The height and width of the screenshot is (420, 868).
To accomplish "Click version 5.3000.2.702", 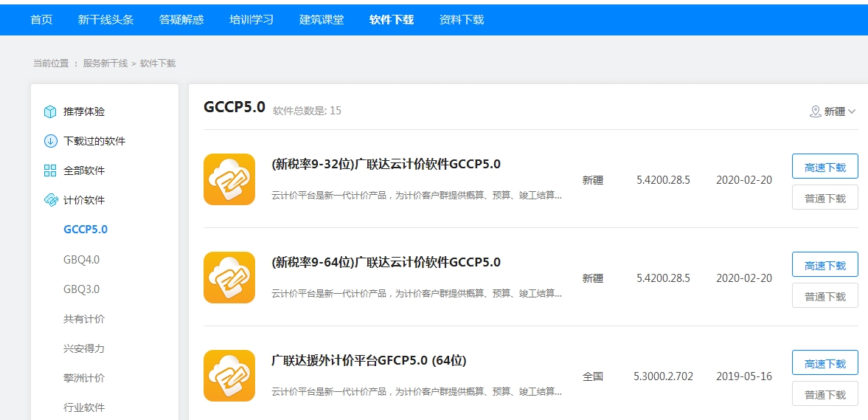I will click(x=663, y=376).
